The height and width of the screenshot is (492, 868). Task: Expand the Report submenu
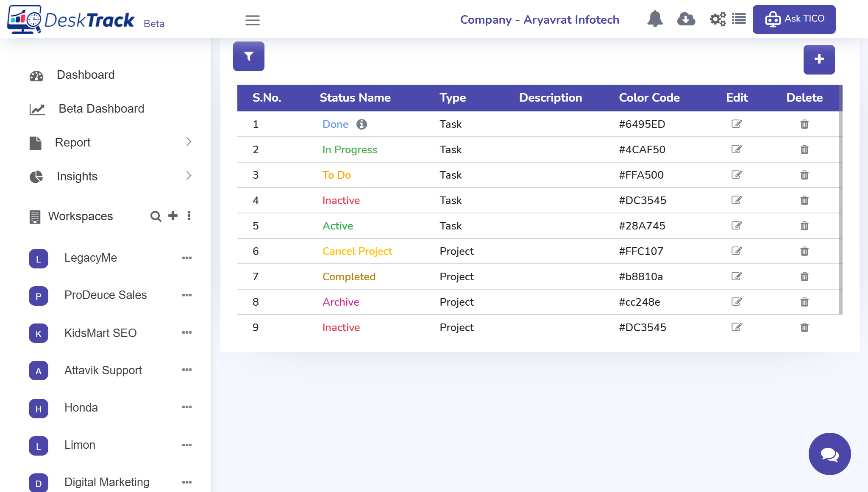point(189,142)
